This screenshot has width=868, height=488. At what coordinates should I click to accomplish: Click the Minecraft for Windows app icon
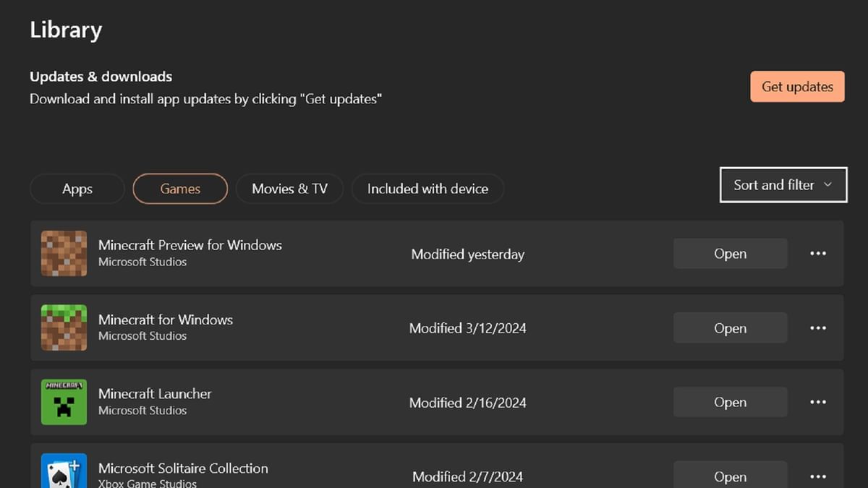(x=64, y=328)
